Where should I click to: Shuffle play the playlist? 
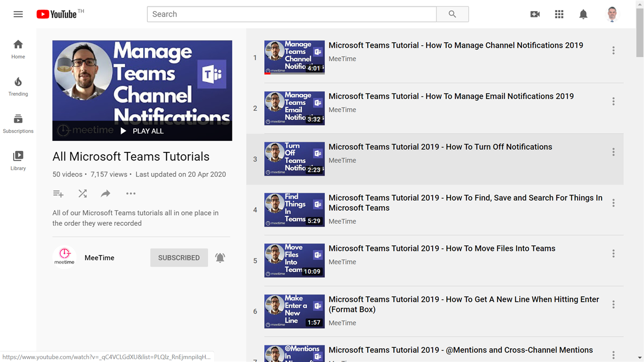pyautogui.click(x=83, y=194)
